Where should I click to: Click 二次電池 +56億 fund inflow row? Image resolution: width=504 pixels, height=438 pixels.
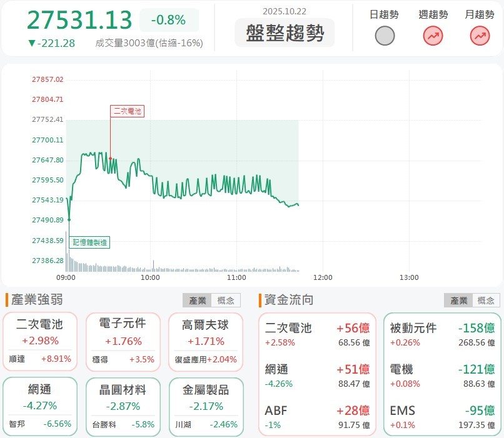tap(317, 335)
